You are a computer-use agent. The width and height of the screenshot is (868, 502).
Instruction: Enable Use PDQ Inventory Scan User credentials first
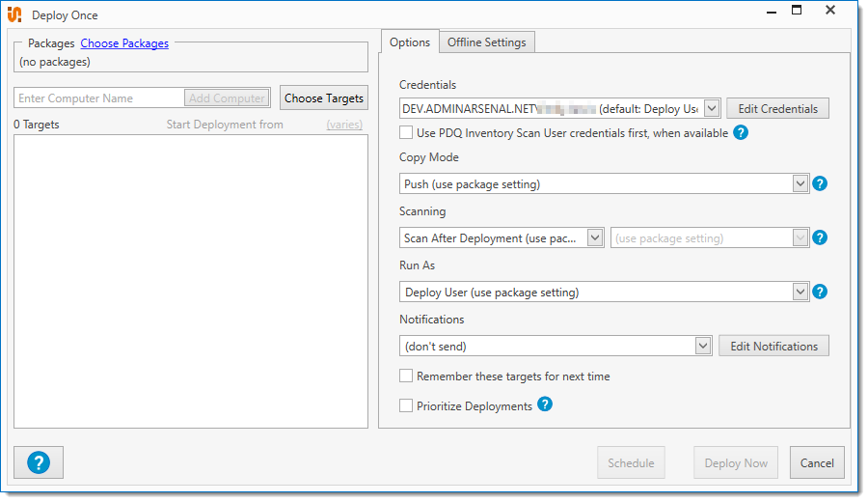pyautogui.click(x=406, y=132)
